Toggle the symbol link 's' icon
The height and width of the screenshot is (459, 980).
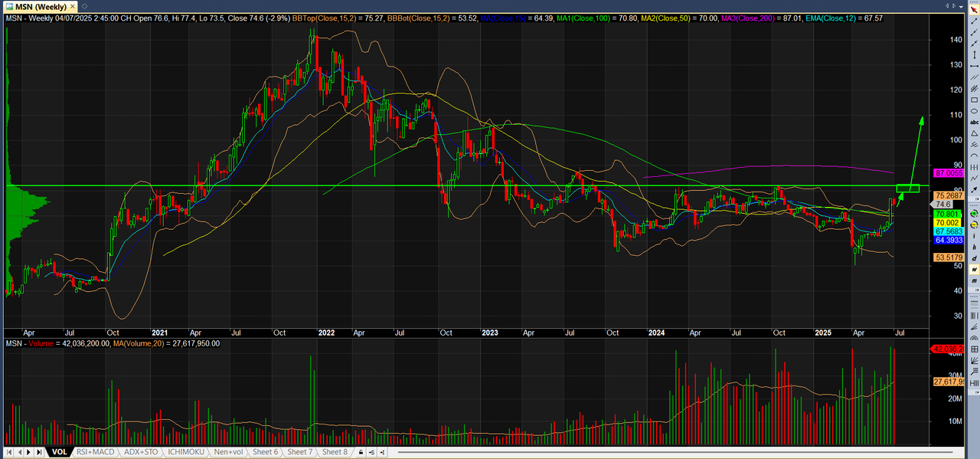click(372, 452)
